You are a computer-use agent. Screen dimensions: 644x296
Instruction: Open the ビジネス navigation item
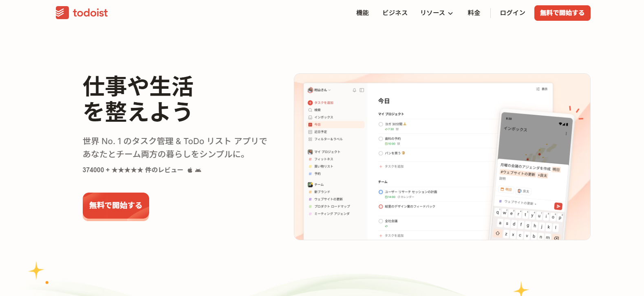[395, 13]
